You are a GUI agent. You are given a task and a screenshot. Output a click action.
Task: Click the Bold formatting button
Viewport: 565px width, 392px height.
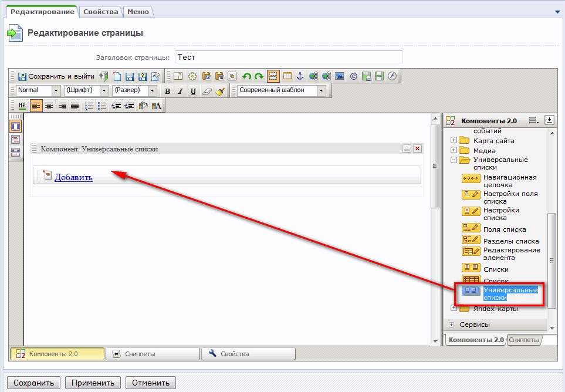[168, 91]
